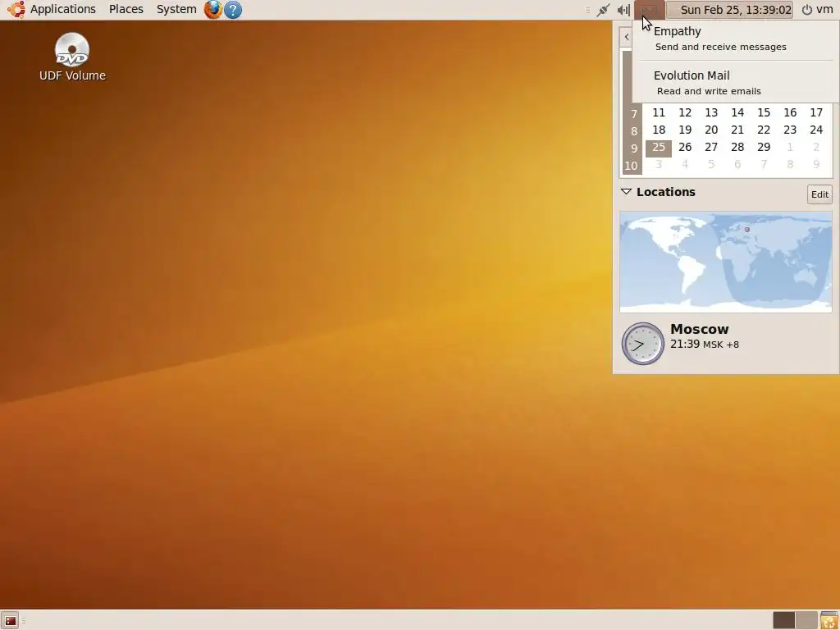This screenshot has height=630, width=840.
Task: Click the network connection indicator icon
Action: (x=603, y=10)
